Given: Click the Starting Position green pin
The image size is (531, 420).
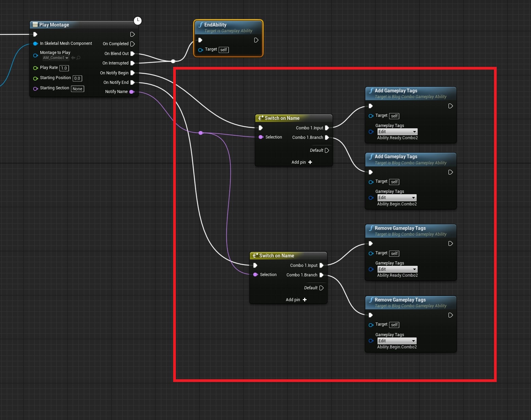Looking at the screenshot, I should point(35,78).
